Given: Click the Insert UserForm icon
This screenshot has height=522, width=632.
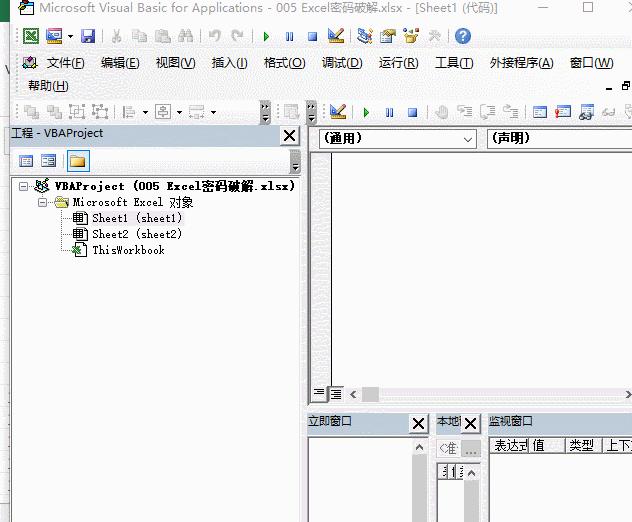Looking at the screenshot, I should 54,36.
